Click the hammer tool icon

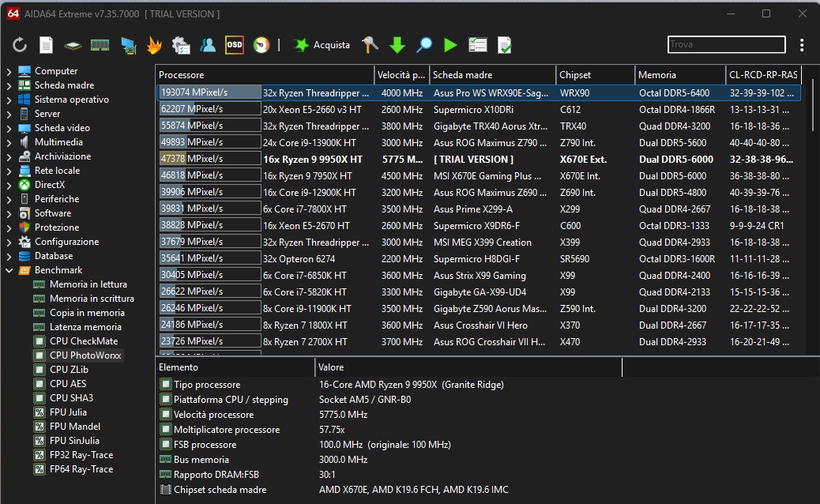[370, 45]
